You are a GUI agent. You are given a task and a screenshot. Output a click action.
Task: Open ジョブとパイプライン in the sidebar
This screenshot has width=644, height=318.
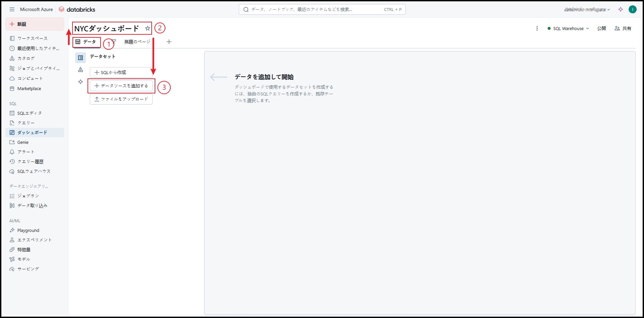pos(35,68)
